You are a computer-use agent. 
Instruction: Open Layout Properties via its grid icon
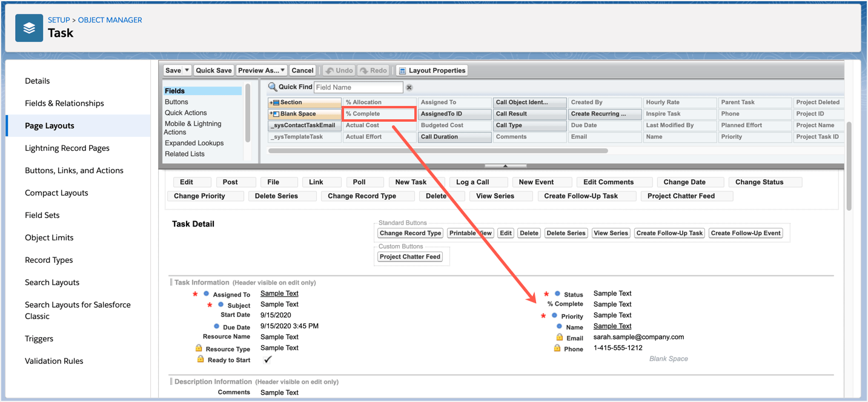(x=402, y=70)
